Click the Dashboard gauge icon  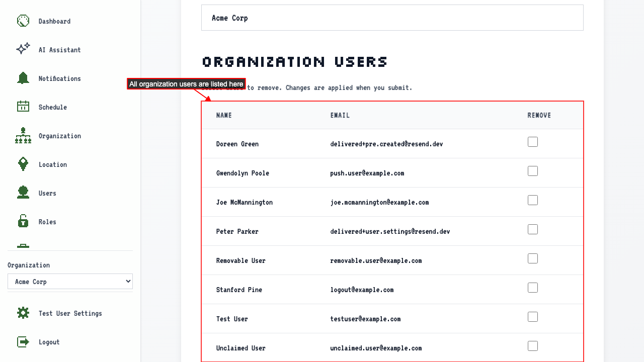click(23, 21)
